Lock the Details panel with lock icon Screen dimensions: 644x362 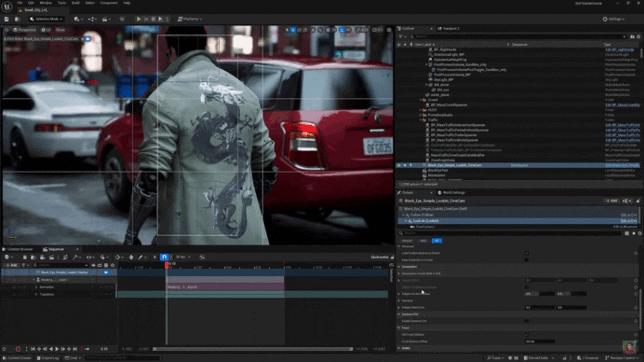638,201
